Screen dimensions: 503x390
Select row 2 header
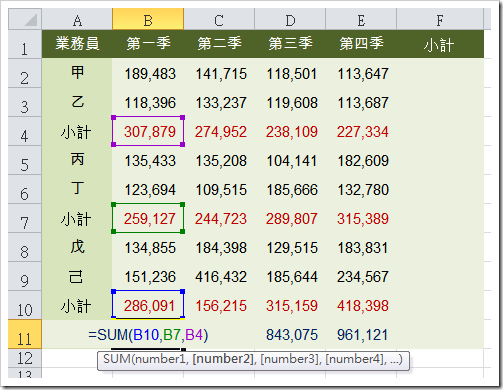[x=25, y=73]
